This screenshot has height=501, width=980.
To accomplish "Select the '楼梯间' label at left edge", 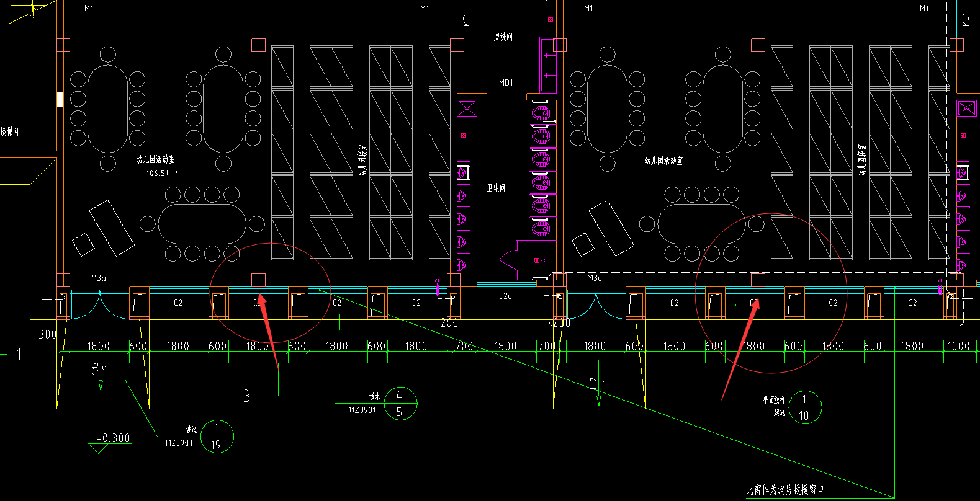I will (9, 131).
